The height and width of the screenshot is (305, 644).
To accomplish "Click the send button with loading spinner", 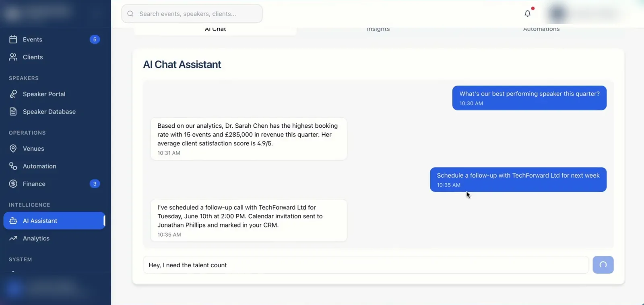I will 603,265.
